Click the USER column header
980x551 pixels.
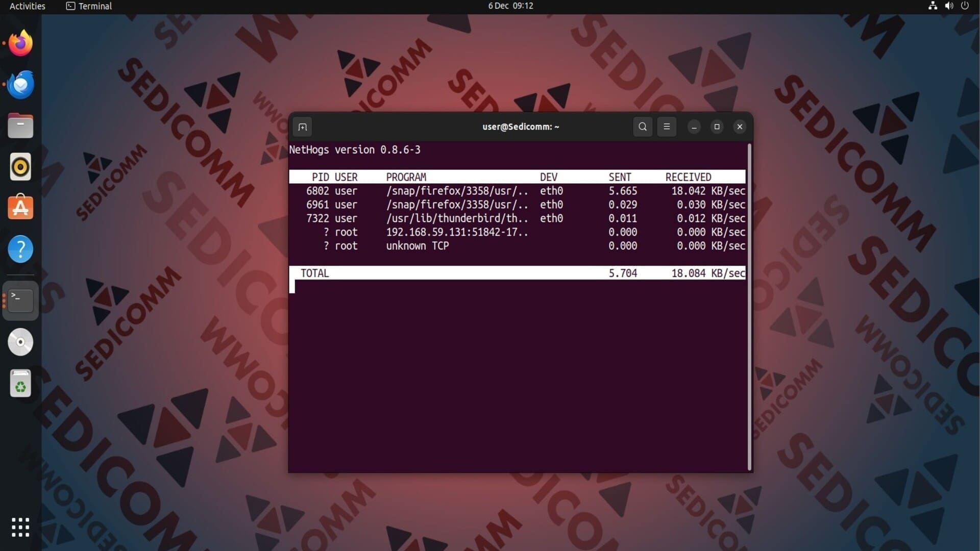click(346, 177)
